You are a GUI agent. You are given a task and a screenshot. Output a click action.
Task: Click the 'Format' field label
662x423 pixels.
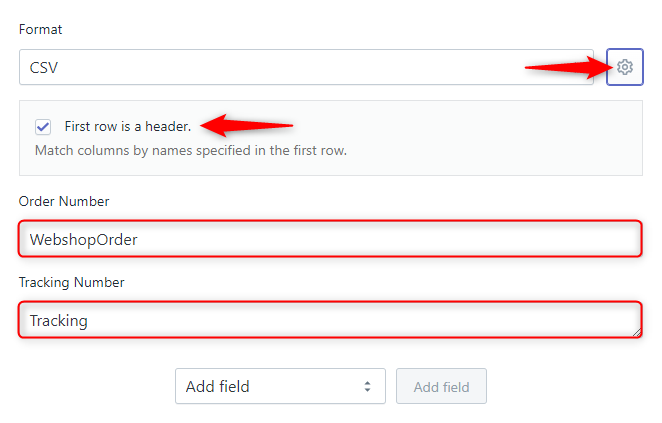[40, 30]
